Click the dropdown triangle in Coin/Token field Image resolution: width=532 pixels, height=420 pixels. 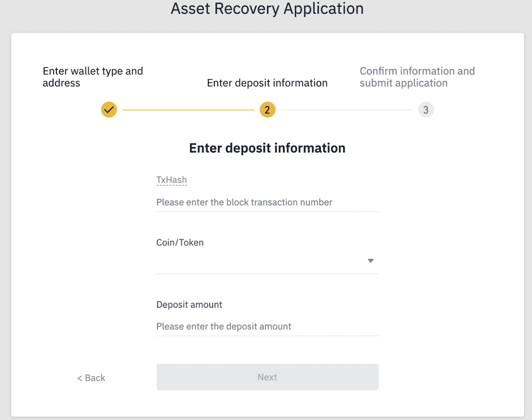pyautogui.click(x=370, y=261)
